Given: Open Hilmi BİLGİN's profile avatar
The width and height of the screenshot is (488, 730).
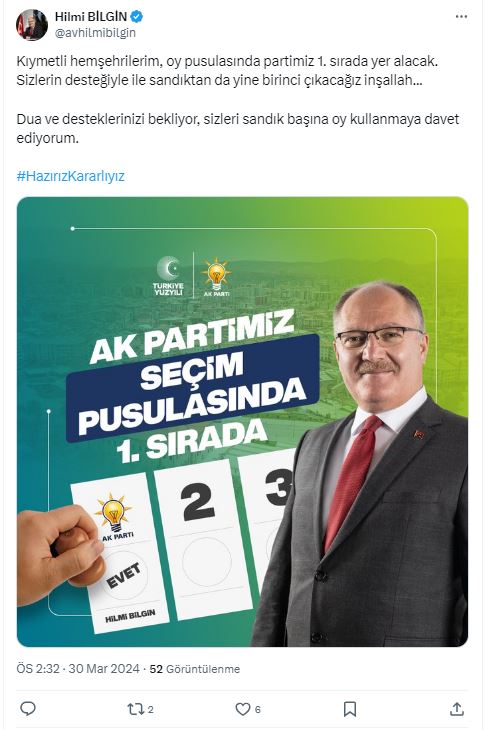Looking at the screenshot, I should (x=32, y=25).
